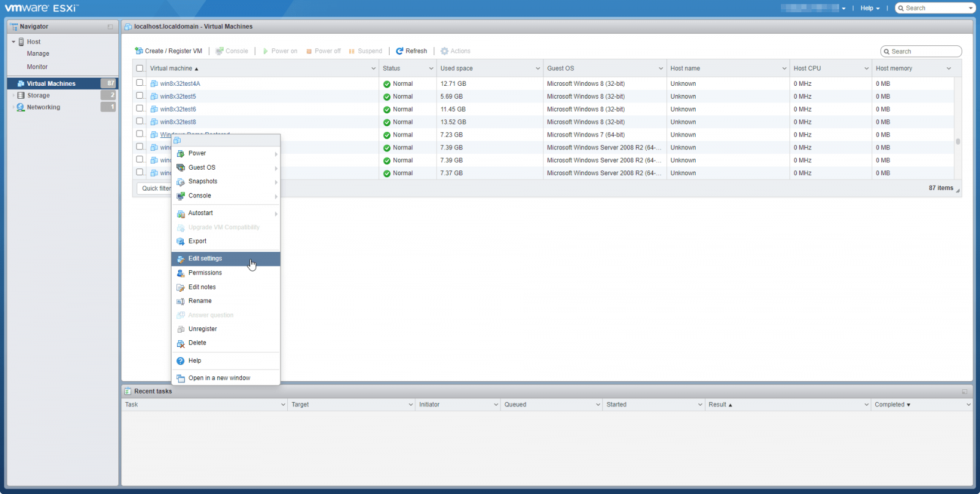Viewport: 980px width, 494px height.
Task: Click the Refresh button
Action: tap(412, 51)
